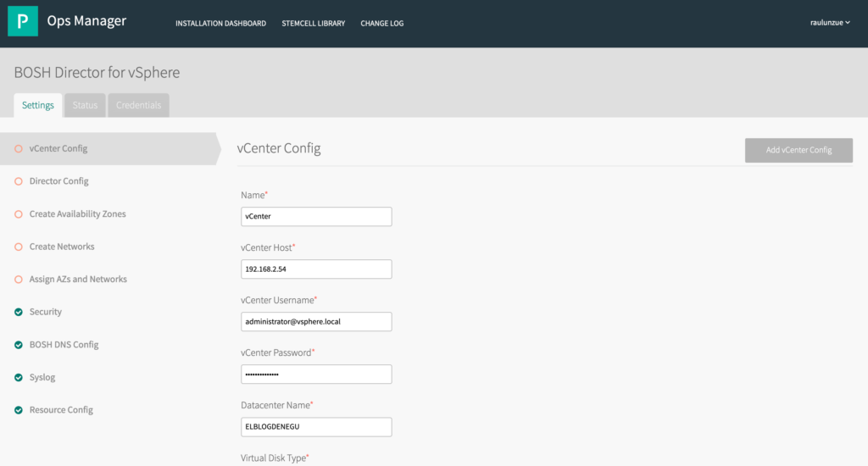Click the Pivotal P logo icon
Image resolution: width=868 pixels, height=466 pixels.
[x=23, y=21]
